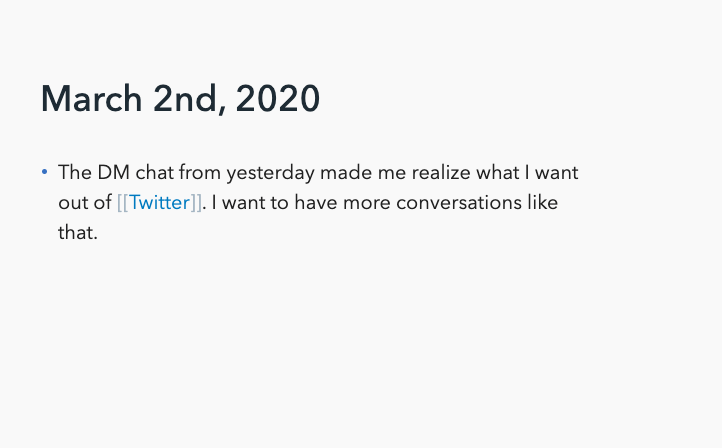Click the bullet point of the block
722x448 pixels.
(x=45, y=172)
